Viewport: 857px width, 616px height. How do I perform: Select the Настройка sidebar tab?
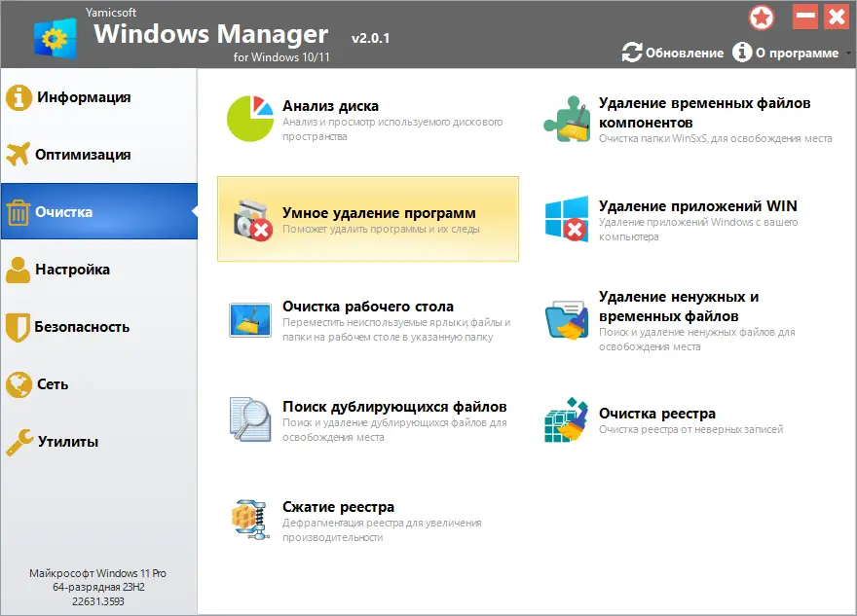tap(72, 270)
